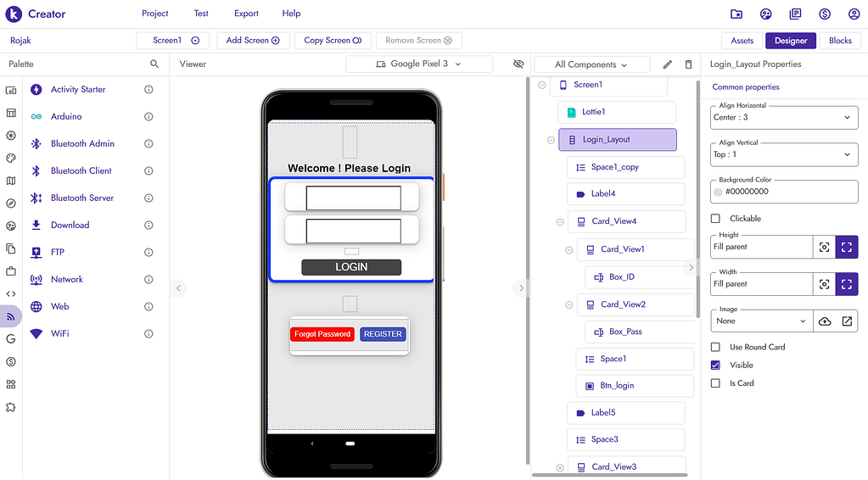The width and height of the screenshot is (868, 480).
Task: Select Lottie1 in component tree
Action: [617, 112]
